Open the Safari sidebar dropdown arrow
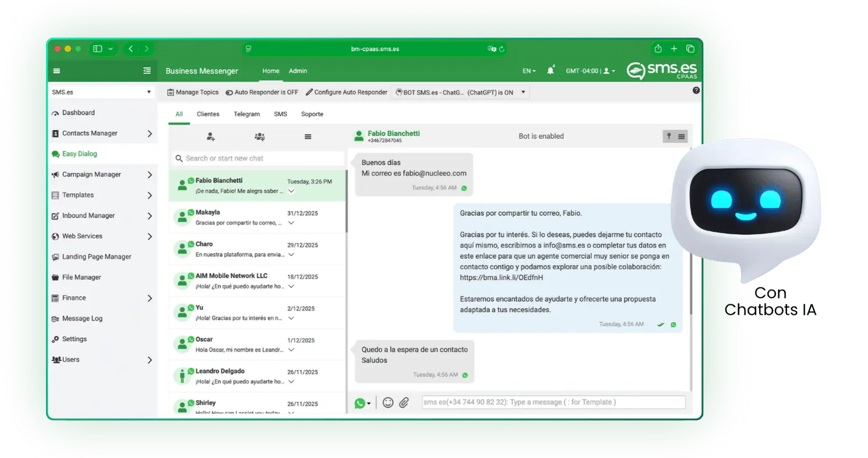 111,49
